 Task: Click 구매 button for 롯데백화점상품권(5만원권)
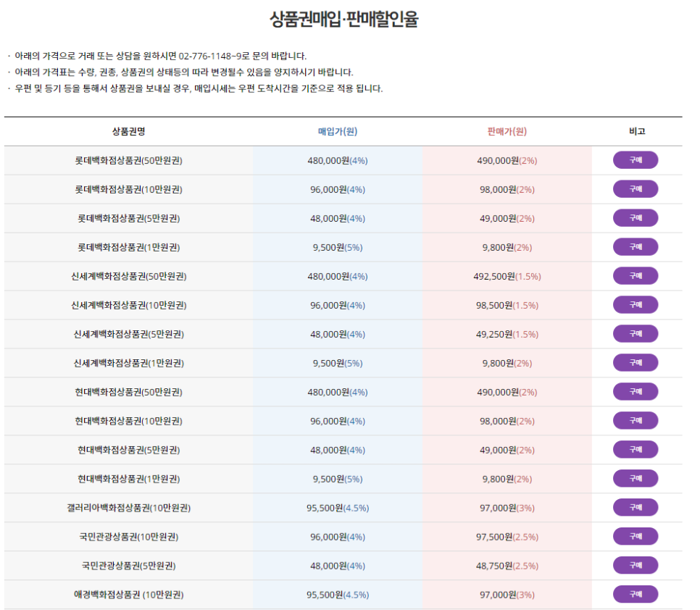tap(636, 218)
